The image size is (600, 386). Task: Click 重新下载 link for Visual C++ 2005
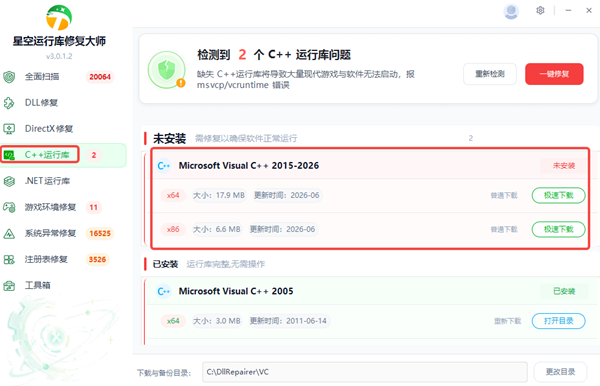507,321
